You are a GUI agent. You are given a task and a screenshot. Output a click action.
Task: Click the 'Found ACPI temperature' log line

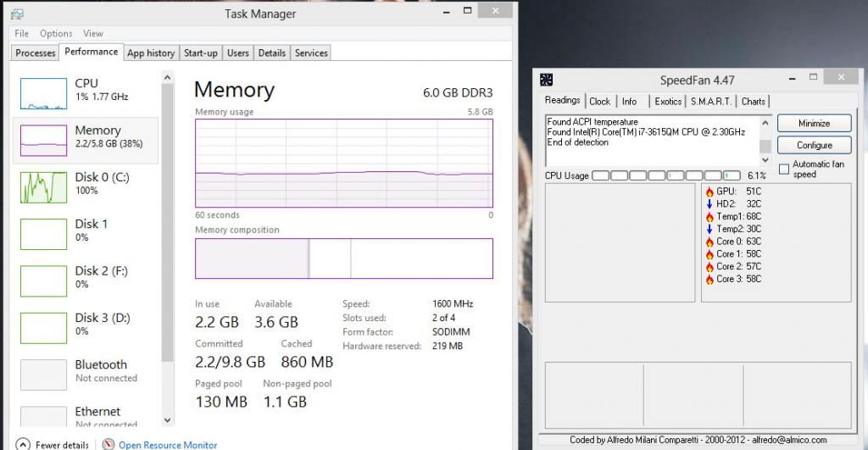[x=593, y=122]
